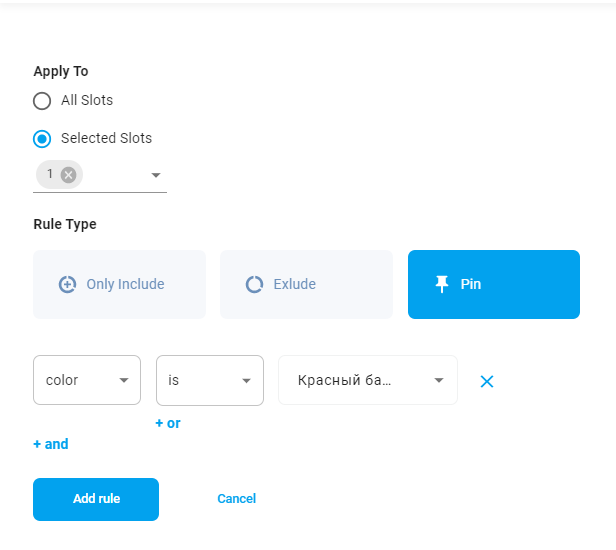The height and width of the screenshot is (550, 616).
Task: Click the circular icon on the Exlude tile
Action: click(254, 284)
